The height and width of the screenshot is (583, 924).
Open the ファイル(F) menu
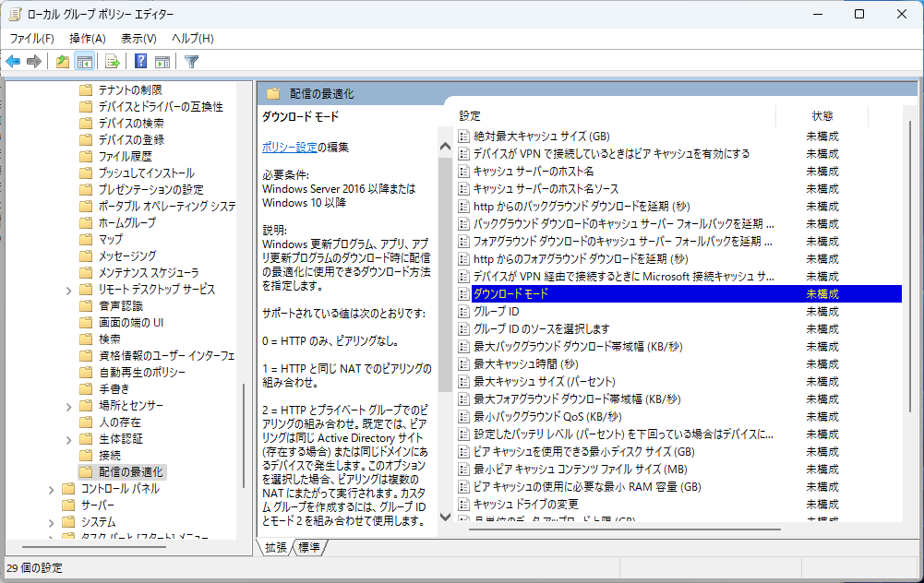click(x=32, y=38)
